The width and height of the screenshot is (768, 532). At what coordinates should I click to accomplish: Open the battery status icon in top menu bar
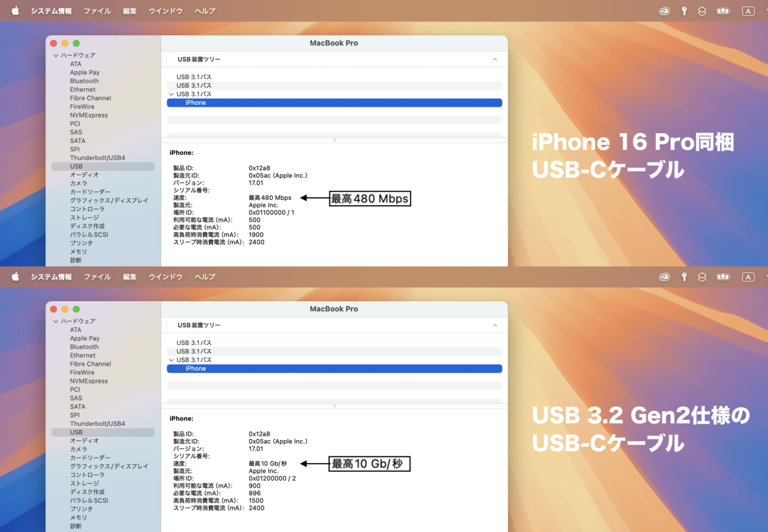(724, 11)
